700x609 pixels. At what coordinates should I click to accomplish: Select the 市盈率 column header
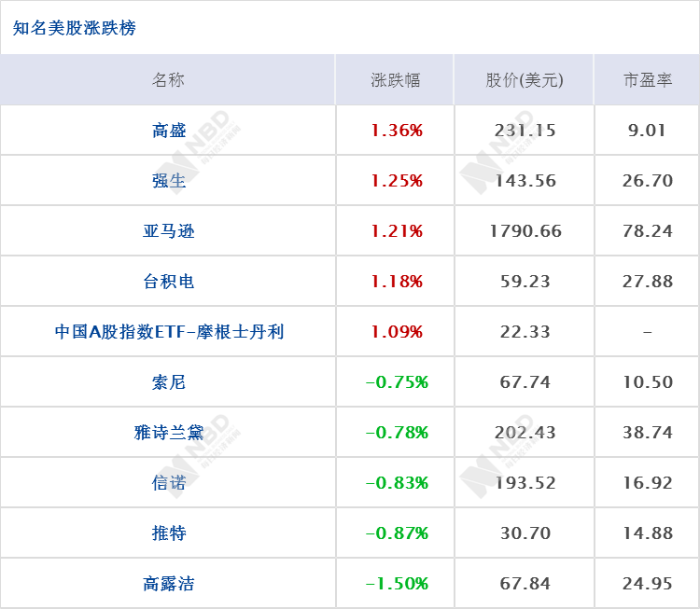click(x=648, y=80)
